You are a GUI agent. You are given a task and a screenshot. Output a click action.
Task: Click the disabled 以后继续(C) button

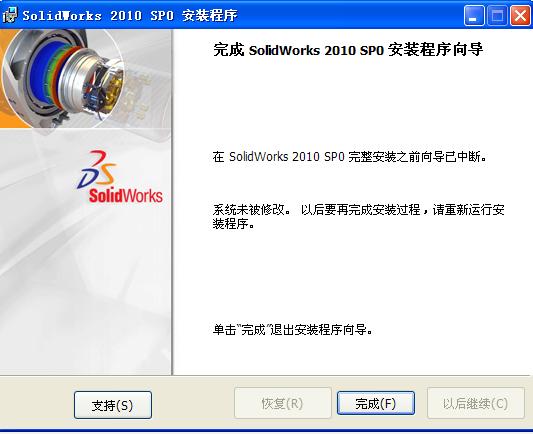(x=476, y=403)
